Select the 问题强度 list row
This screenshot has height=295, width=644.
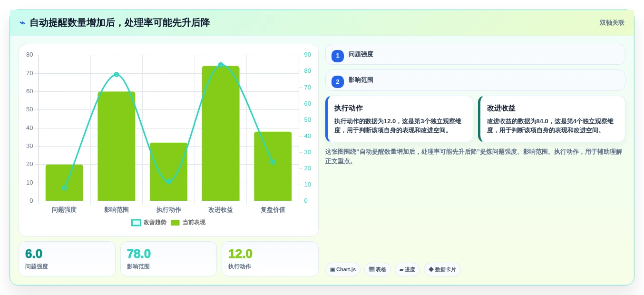click(x=475, y=54)
